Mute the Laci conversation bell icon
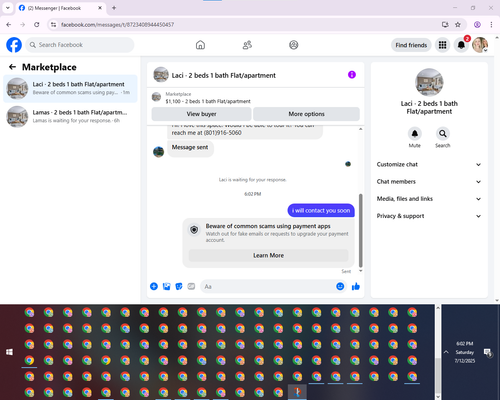Viewport: 500px width, 400px height. point(415,134)
